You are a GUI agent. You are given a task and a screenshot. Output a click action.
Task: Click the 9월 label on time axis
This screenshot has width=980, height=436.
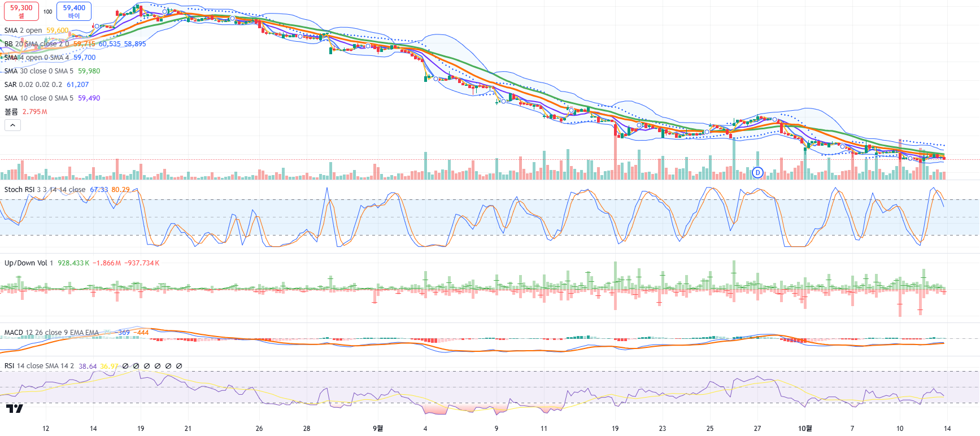point(378,428)
